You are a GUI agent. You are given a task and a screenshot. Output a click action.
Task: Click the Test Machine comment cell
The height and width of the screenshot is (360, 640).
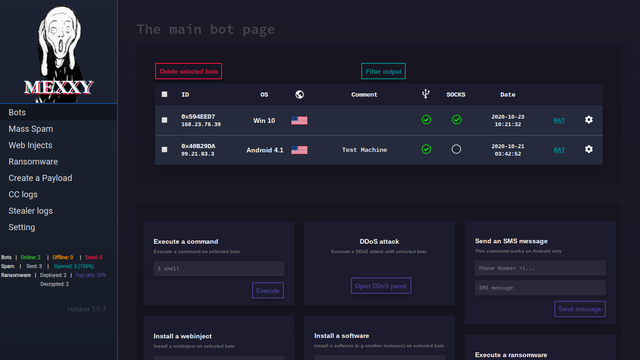[x=364, y=150]
